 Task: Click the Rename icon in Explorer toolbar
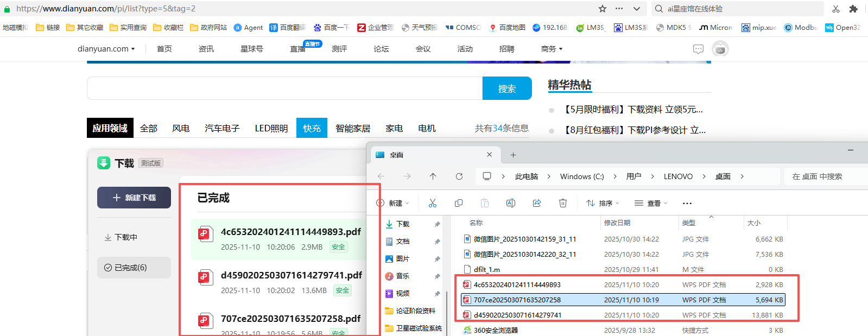(511, 203)
